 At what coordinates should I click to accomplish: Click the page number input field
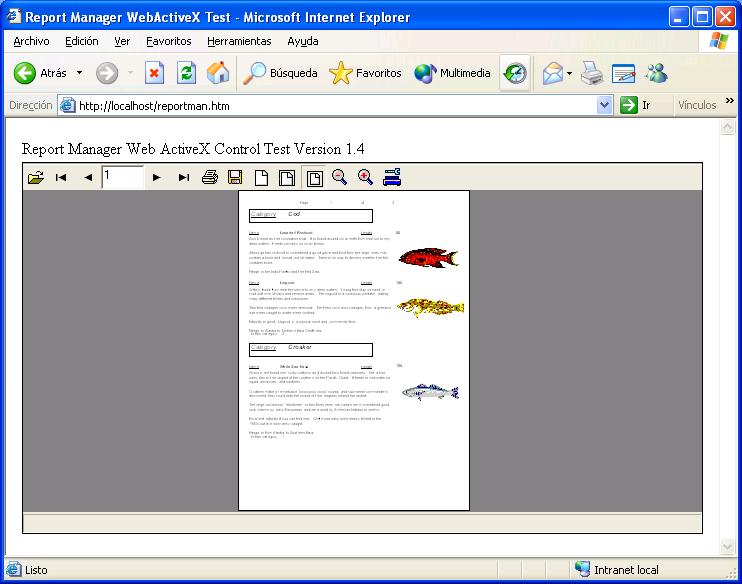[122, 177]
